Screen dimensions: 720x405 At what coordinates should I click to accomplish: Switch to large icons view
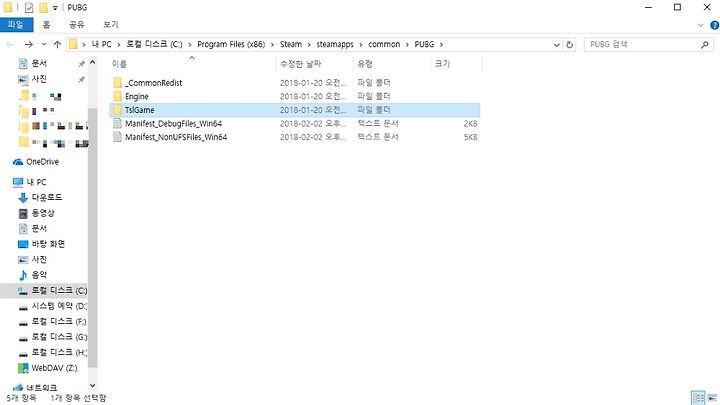[x=713, y=398]
